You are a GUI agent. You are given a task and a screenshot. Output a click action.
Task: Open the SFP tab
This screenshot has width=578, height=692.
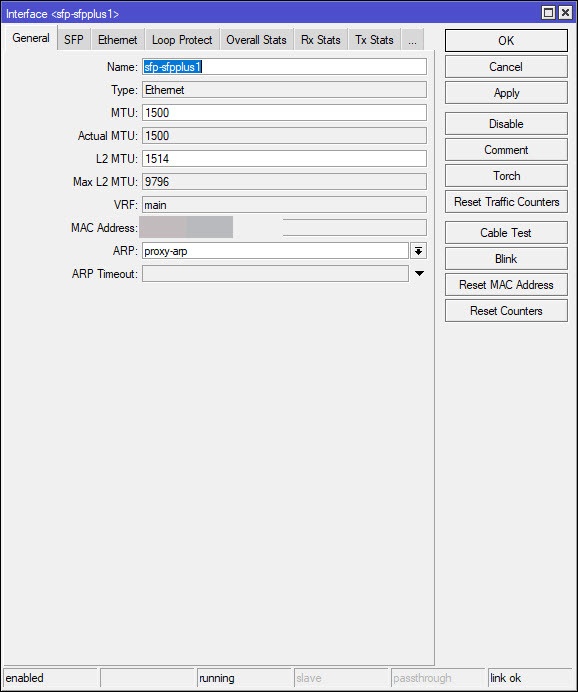tap(74, 40)
